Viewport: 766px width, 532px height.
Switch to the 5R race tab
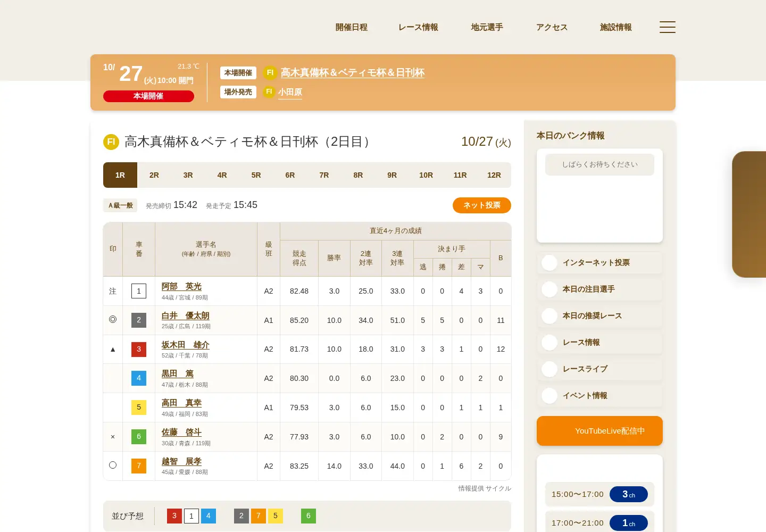[x=256, y=175]
